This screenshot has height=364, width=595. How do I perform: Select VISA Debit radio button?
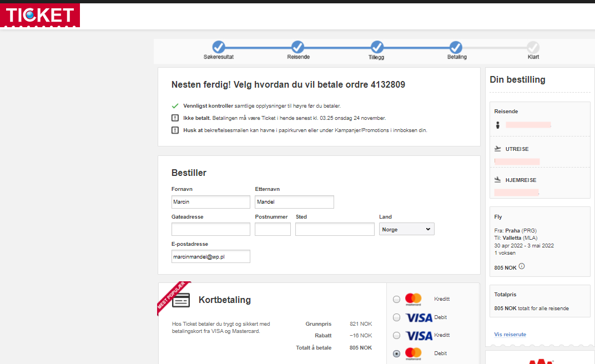coord(396,317)
